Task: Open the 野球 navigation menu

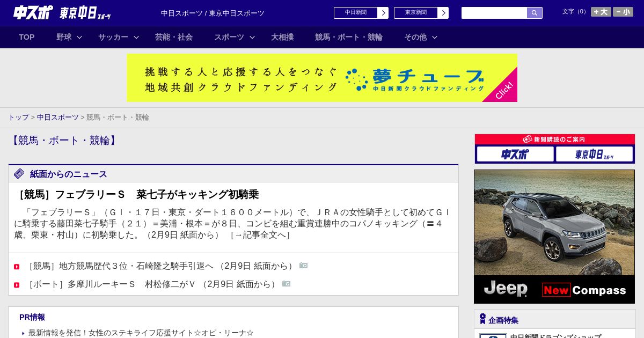Action: pos(64,37)
